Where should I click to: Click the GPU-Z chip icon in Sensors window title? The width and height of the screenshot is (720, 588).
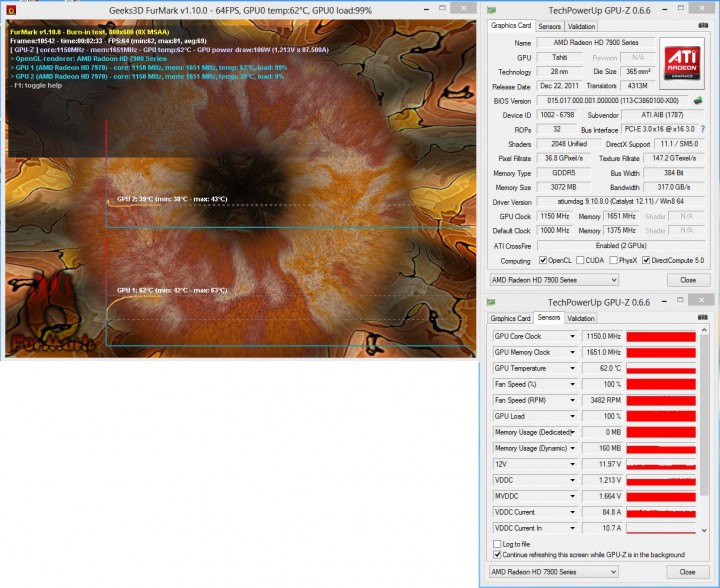coord(491,302)
